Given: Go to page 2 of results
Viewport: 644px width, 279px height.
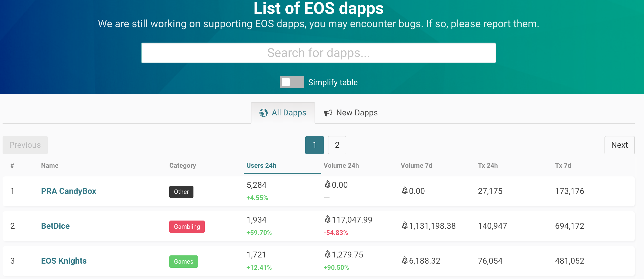Looking at the screenshot, I should click(x=337, y=145).
